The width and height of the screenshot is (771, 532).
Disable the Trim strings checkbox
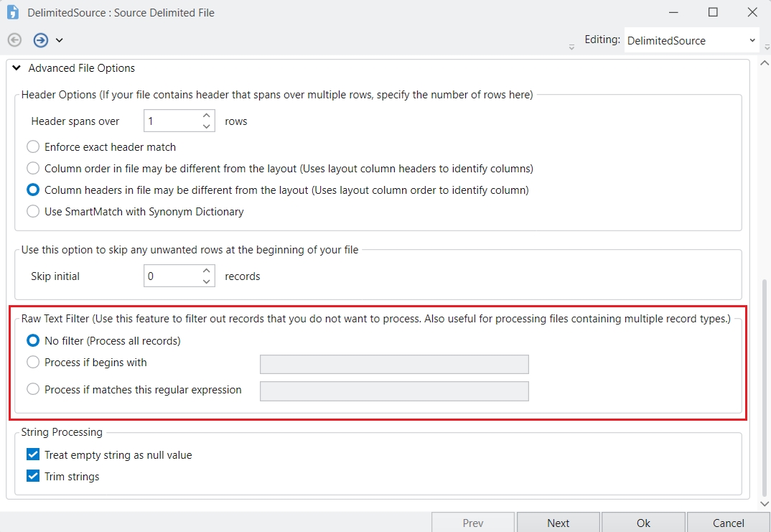pyautogui.click(x=33, y=476)
